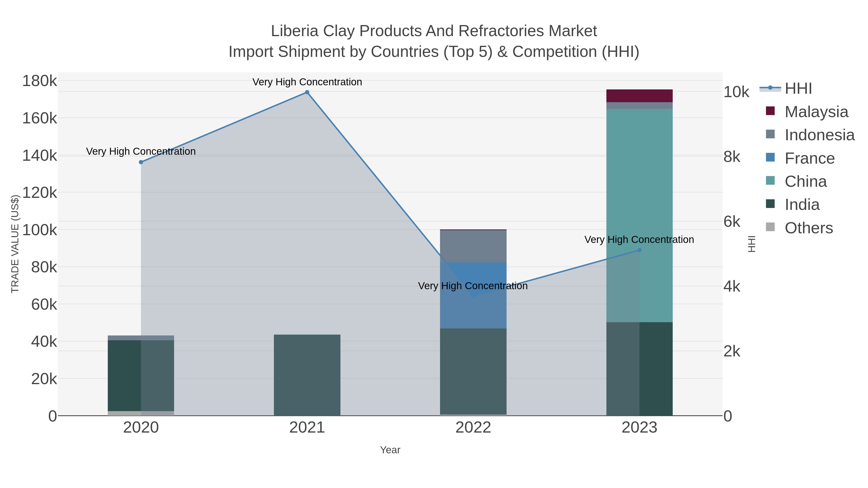This screenshot has height=488, width=868.
Task: Click the Malaysia maroon legend swatch
Action: click(770, 111)
